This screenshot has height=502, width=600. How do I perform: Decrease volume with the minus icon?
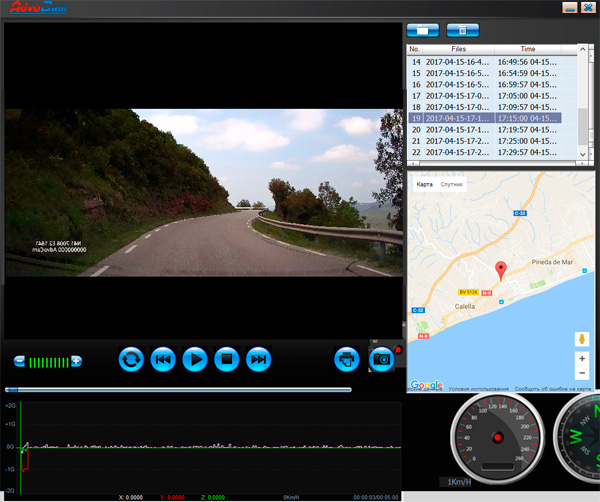click(x=20, y=361)
